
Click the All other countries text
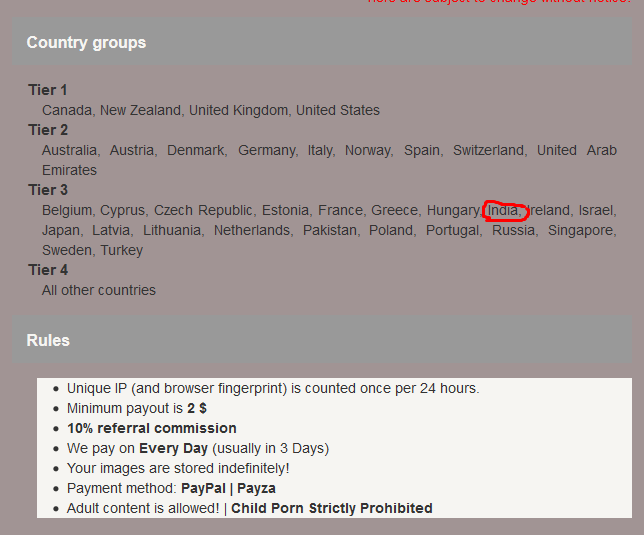(x=99, y=290)
